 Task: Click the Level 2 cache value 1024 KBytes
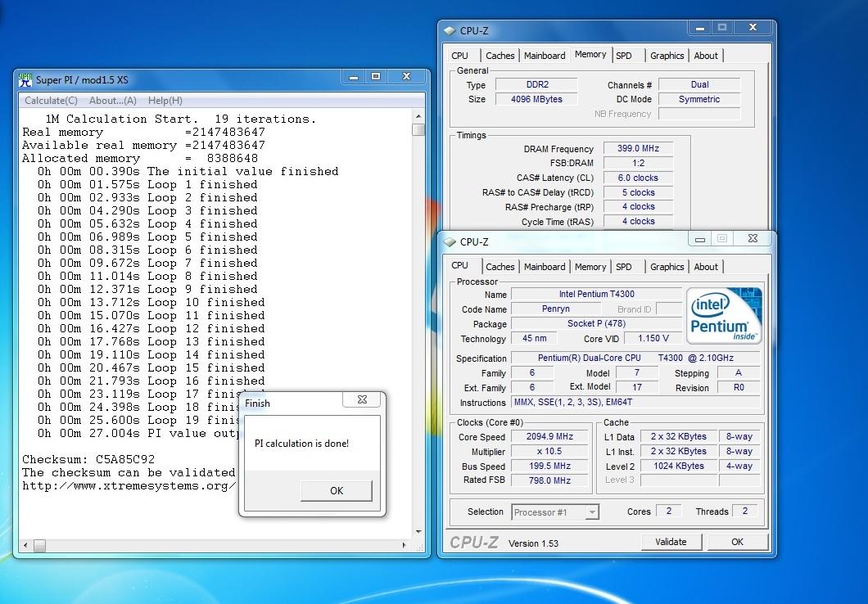[679, 466]
